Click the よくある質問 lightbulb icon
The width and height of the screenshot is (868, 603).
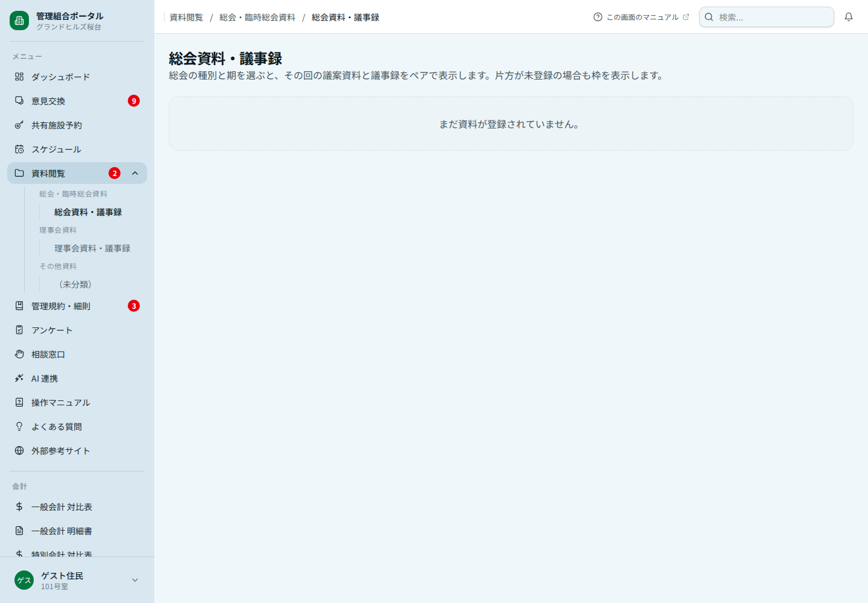coord(19,426)
